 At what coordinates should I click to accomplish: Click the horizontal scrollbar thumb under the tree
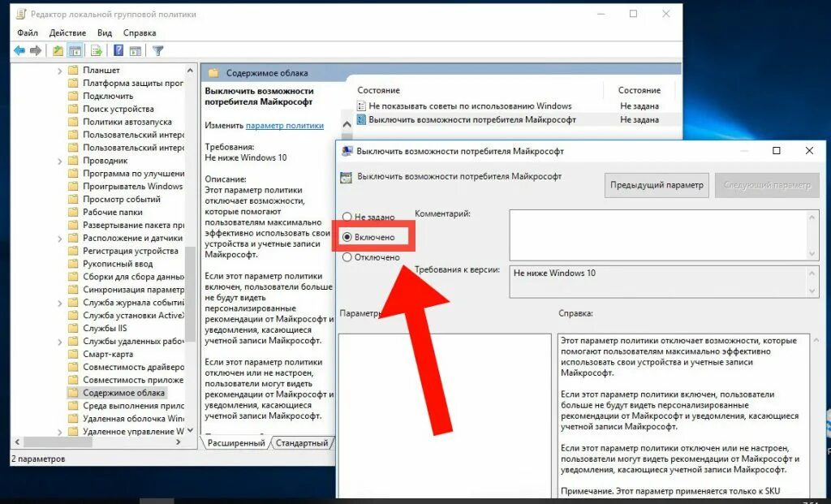58,442
